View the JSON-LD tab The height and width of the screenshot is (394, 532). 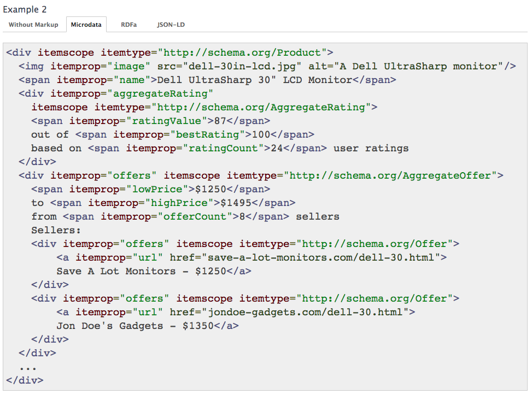(170, 24)
